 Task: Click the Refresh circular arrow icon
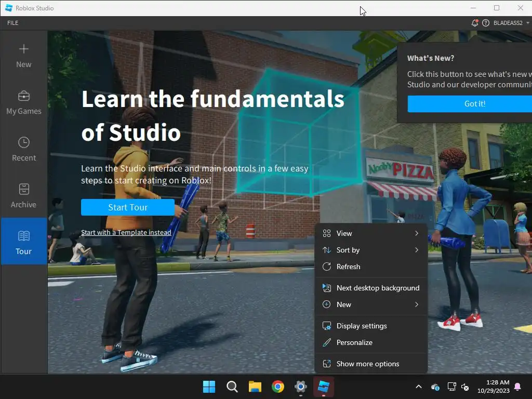pos(327,267)
